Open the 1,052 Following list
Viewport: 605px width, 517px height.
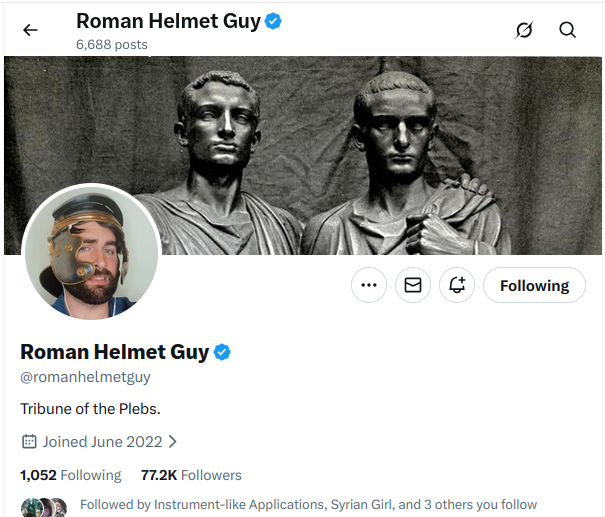pos(70,475)
